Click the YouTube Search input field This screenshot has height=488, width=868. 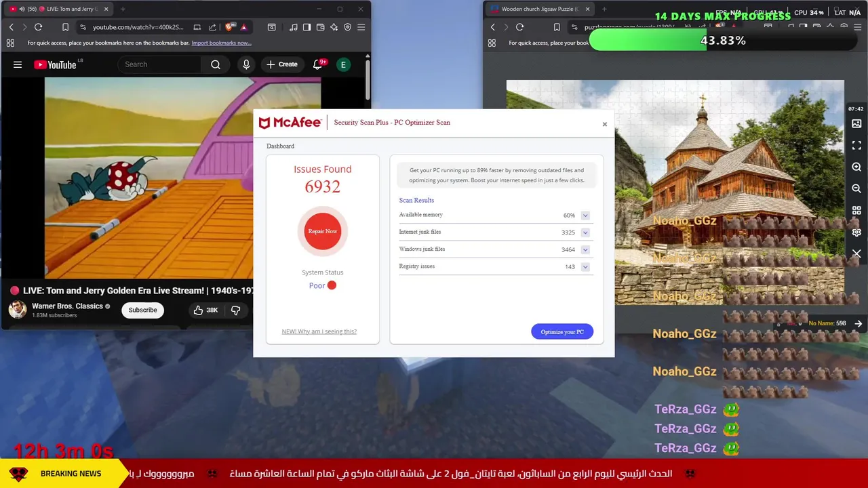161,64
